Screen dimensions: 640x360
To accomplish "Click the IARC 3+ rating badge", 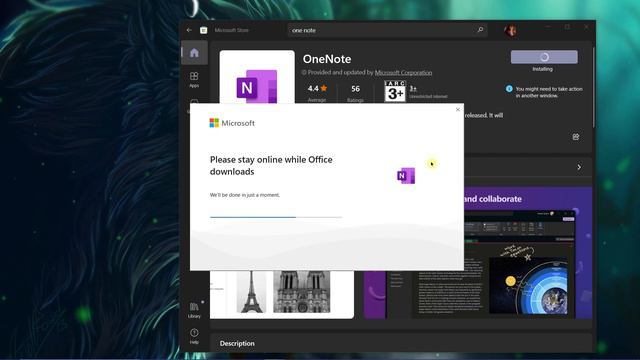I will (x=395, y=91).
